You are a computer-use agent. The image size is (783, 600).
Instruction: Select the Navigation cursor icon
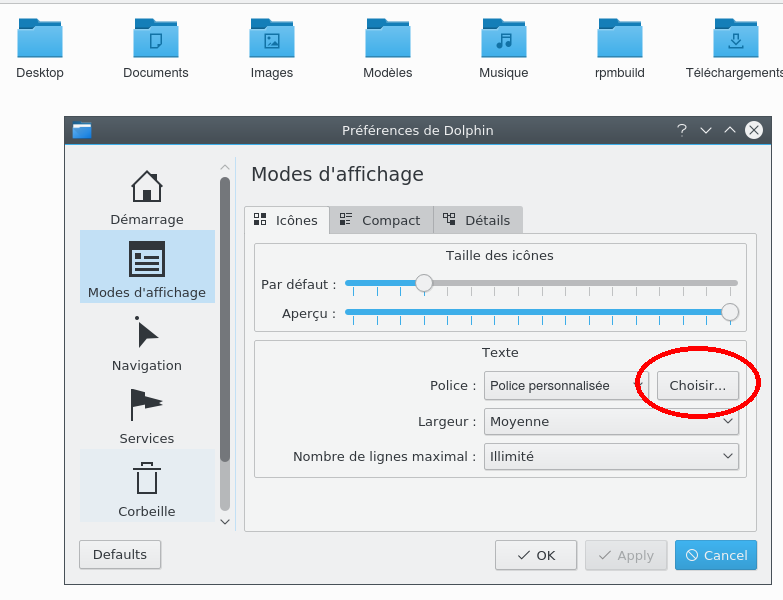coord(147,332)
